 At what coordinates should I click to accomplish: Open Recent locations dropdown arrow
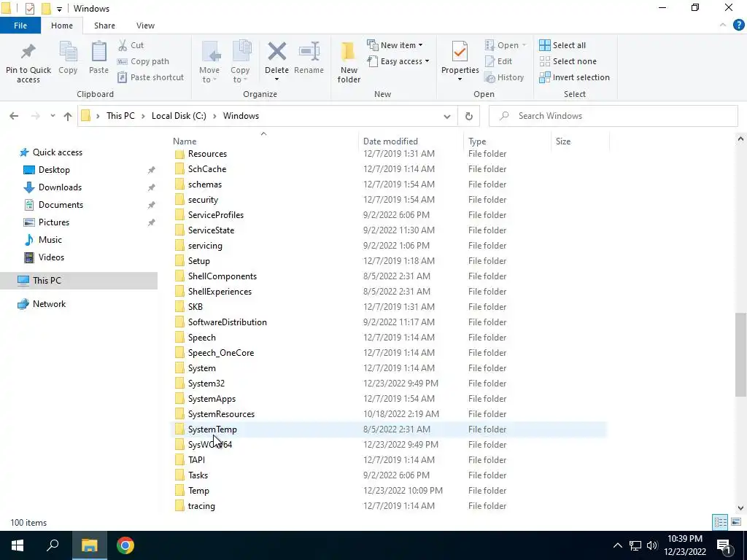[53, 116]
